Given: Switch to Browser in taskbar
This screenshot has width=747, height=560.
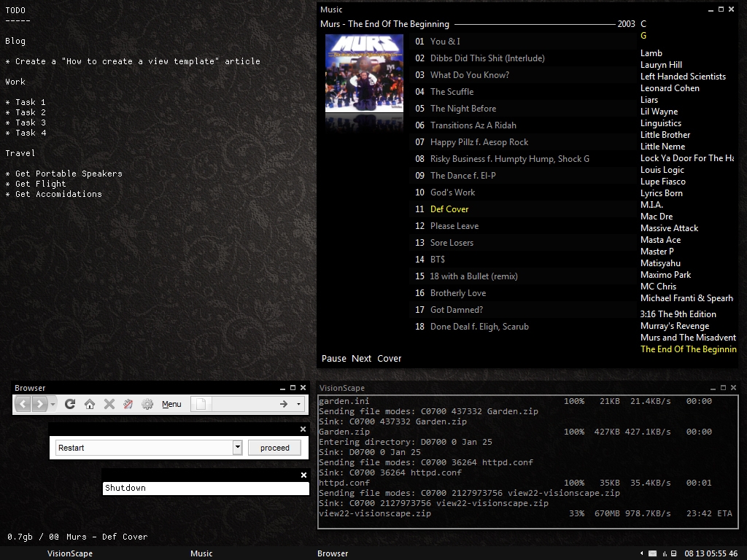Looking at the screenshot, I should coord(333,553).
